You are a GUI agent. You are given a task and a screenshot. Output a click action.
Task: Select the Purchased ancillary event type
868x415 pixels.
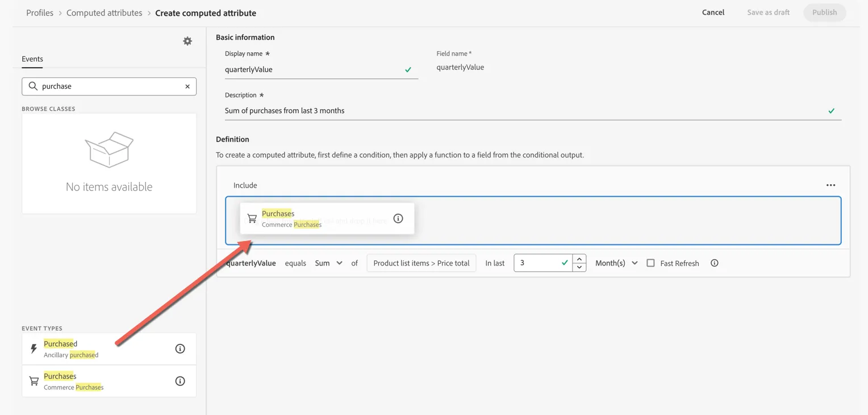point(109,348)
